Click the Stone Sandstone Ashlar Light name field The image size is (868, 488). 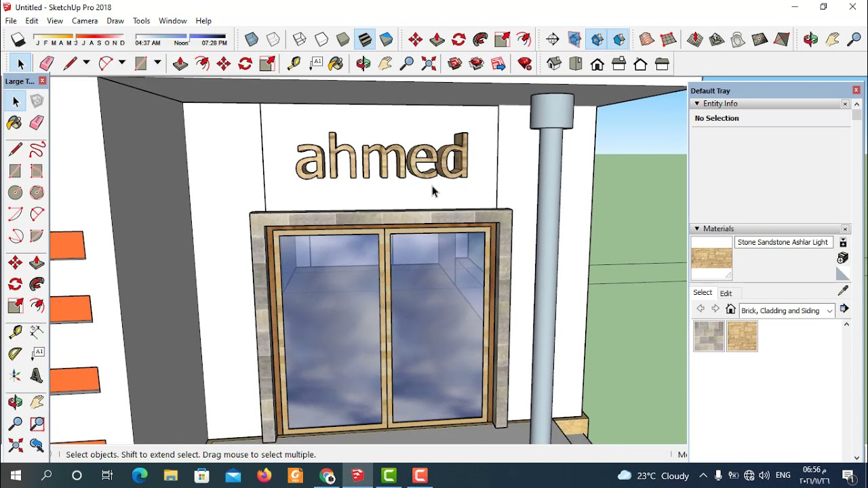click(x=784, y=242)
